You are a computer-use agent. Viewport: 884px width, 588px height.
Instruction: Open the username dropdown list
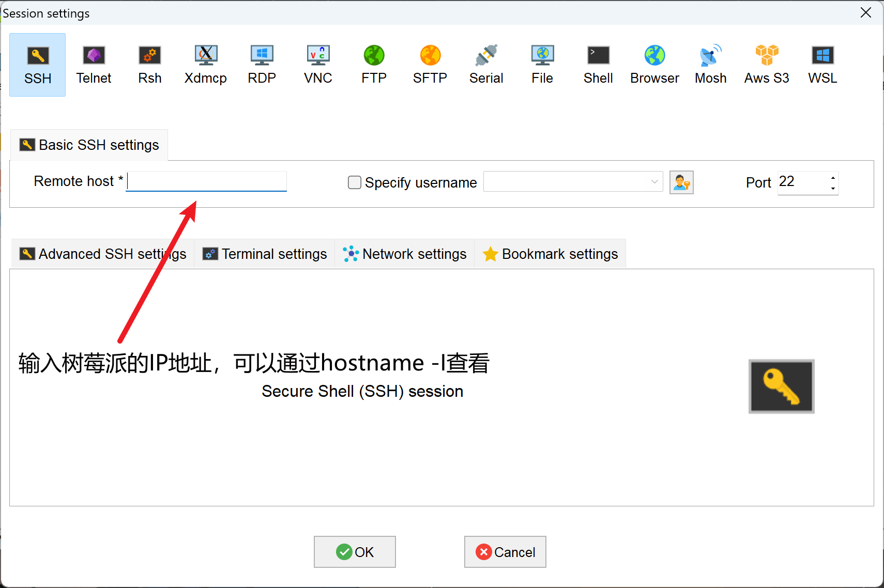click(654, 181)
